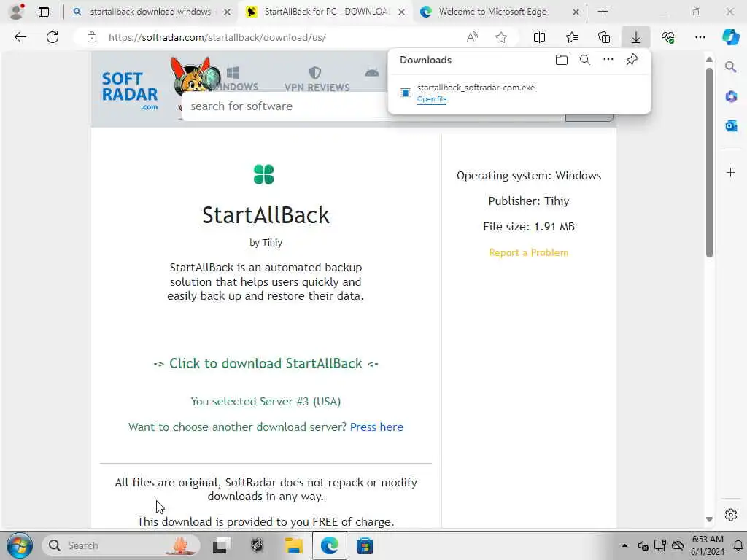The width and height of the screenshot is (747, 560).
Task: Focus the search for software field
Action: 286,106
